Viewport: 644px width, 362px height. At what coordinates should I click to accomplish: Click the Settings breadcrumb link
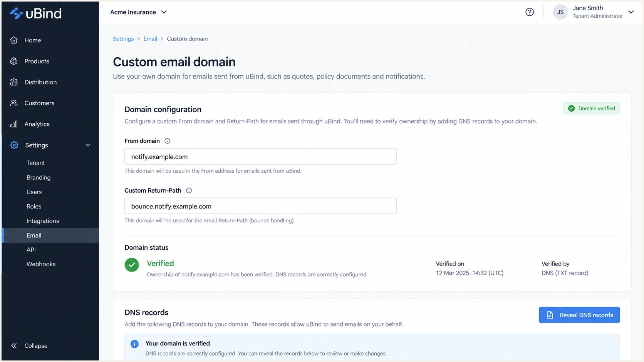pos(123,39)
